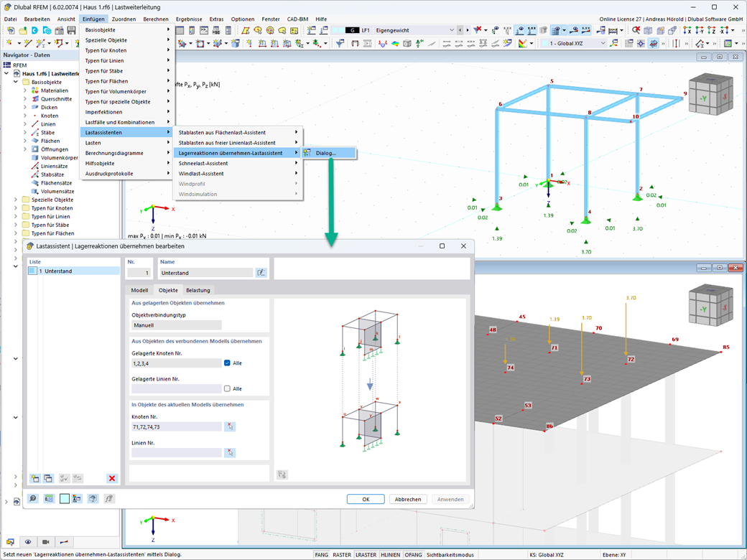Click the view in X direction icon
This screenshot has height=560, width=747.
point(687,30)
